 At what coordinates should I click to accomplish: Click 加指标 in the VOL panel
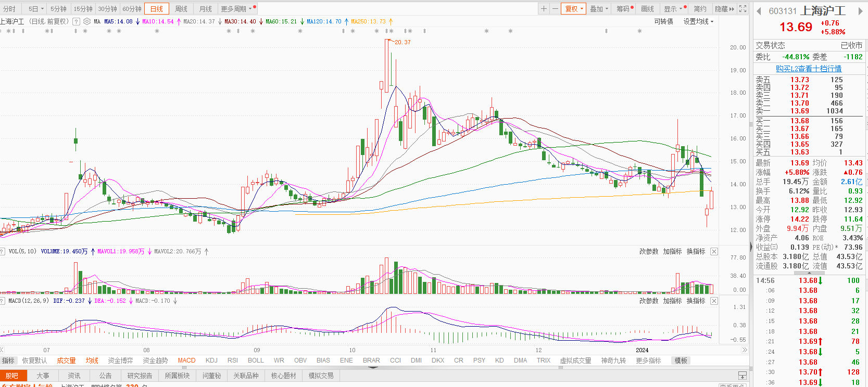672,252
